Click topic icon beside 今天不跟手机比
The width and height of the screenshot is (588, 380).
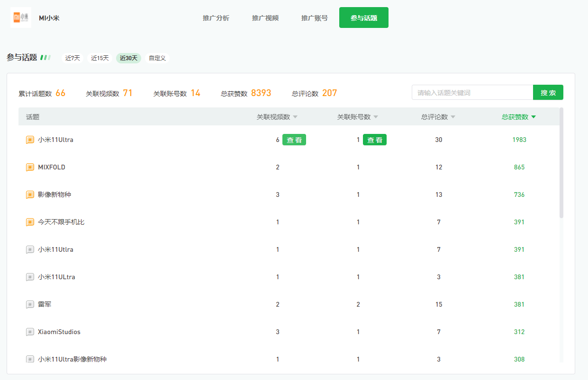(30, 222)
